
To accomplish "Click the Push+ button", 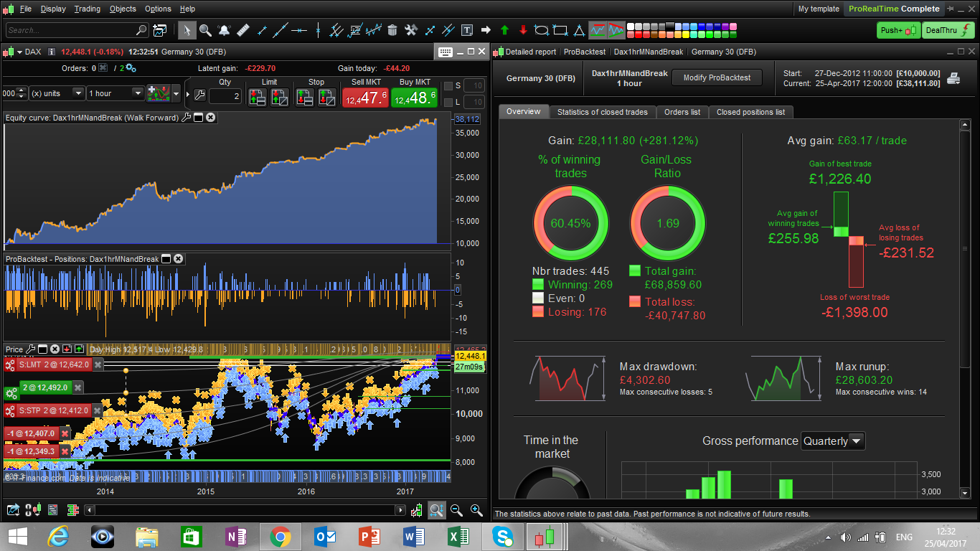I will 898,30.
